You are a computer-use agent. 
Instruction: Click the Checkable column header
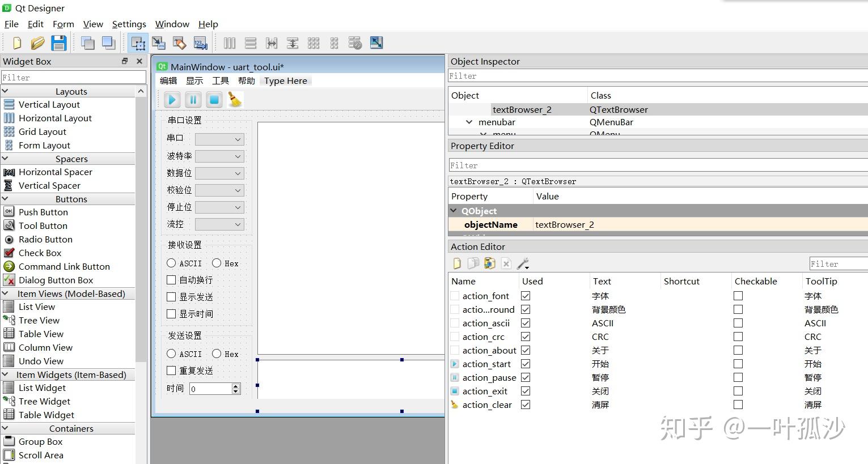point(755,281)
